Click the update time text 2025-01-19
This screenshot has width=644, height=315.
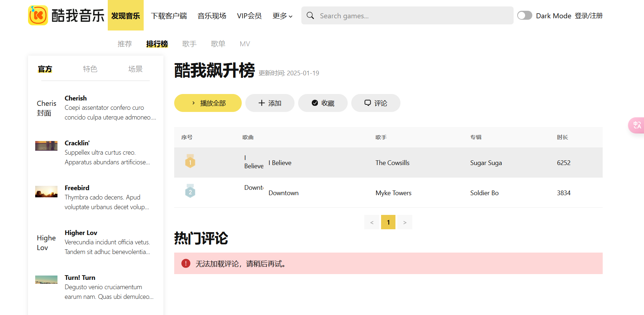289,73
